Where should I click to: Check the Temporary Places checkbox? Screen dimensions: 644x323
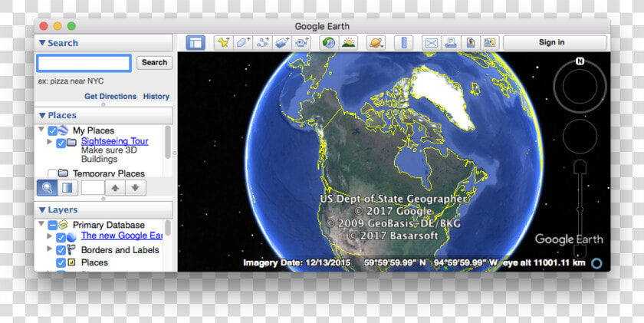point(52,173)
